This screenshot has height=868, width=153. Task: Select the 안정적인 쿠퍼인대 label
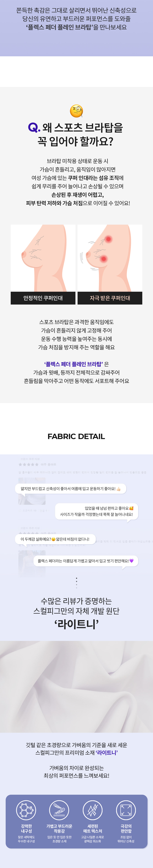43,298
